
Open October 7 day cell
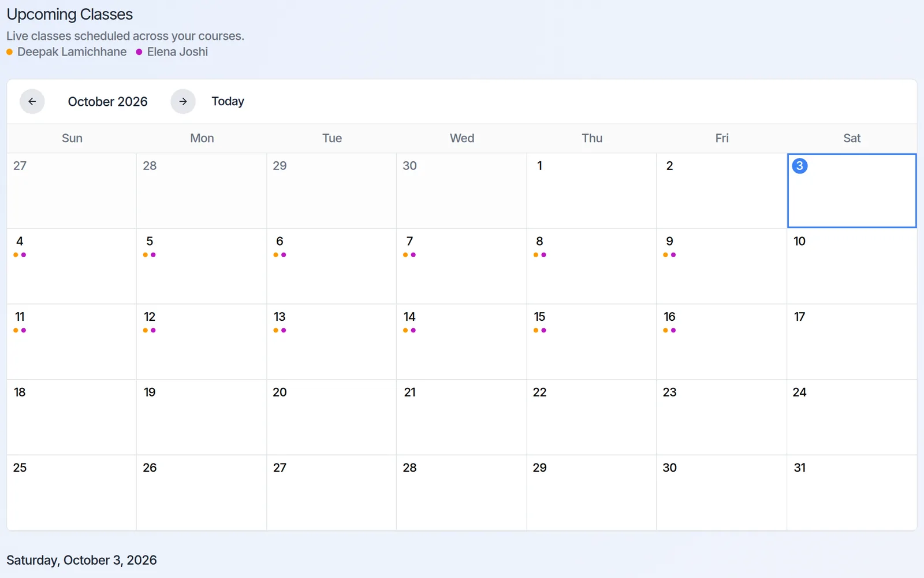pyautogui.click(x=461, y=266)
